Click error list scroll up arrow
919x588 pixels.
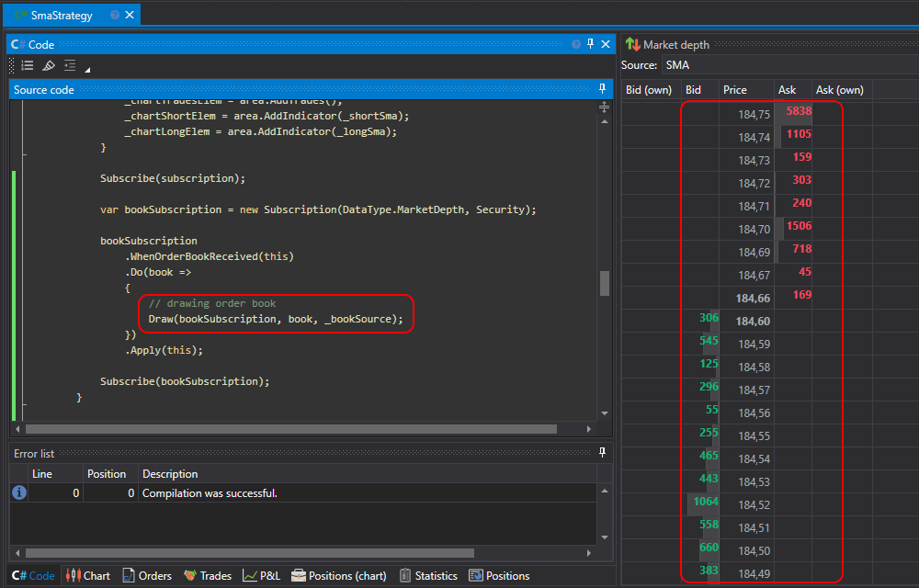[605, 491]
